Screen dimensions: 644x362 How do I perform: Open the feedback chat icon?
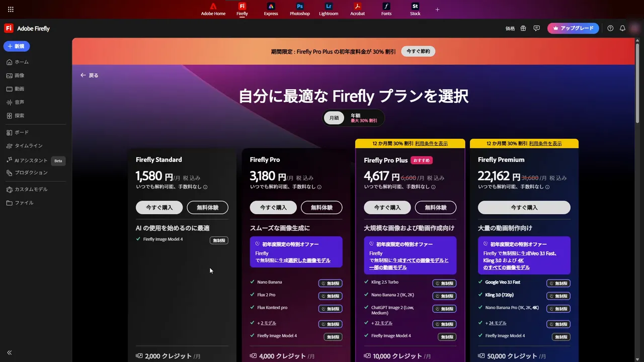537,29
